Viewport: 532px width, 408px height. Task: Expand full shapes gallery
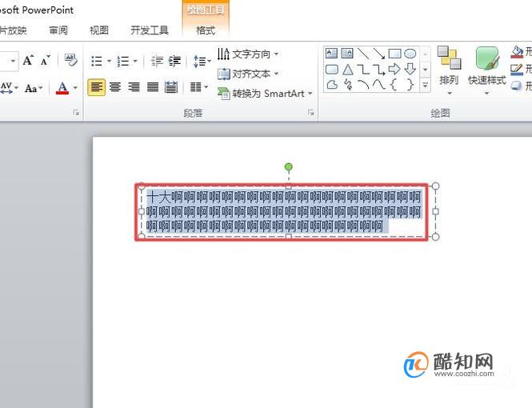click(x=426, y=85)
